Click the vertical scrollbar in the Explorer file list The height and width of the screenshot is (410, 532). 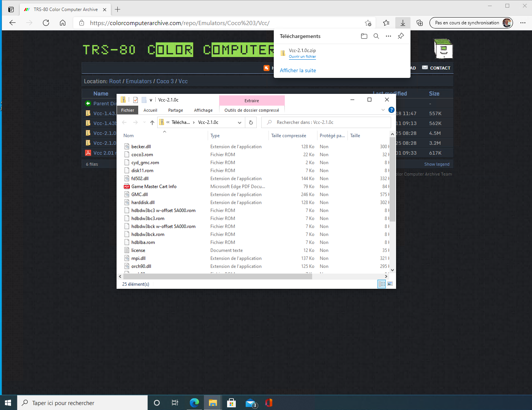pos(392,179)
